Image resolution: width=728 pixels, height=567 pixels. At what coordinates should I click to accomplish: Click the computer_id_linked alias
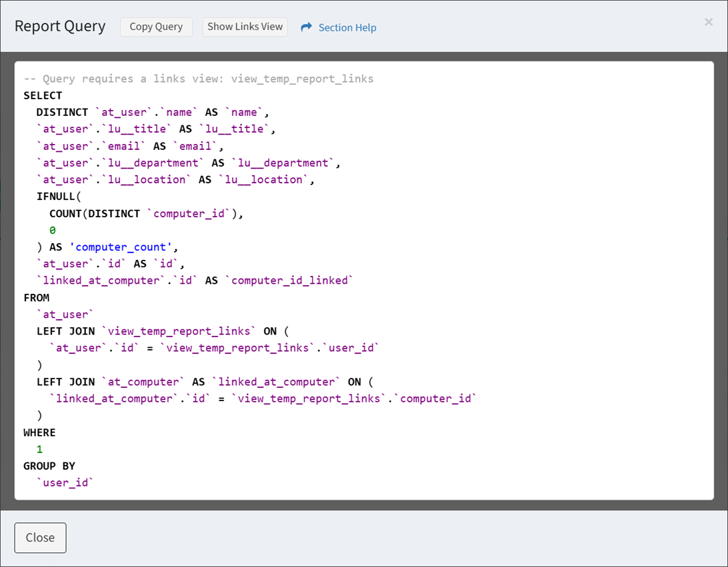click(289, 281)
